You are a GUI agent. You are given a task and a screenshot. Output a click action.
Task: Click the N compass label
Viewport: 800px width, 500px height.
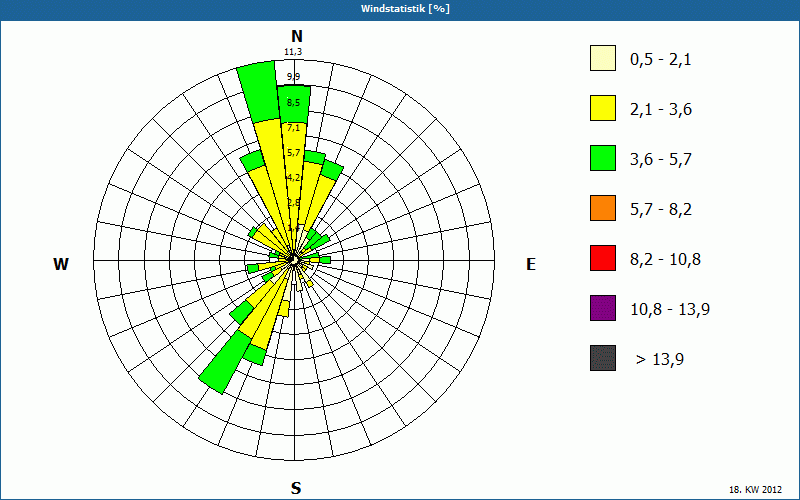pos(297,36)
